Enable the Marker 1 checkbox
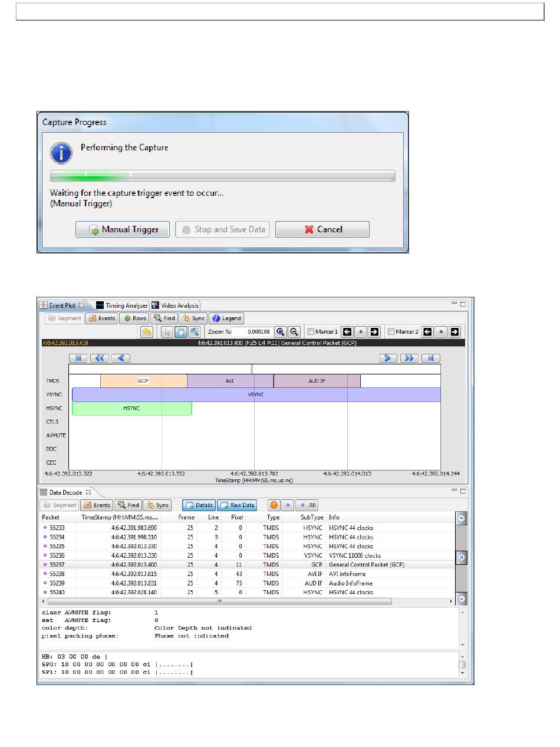560x747 pixels. 311,332
